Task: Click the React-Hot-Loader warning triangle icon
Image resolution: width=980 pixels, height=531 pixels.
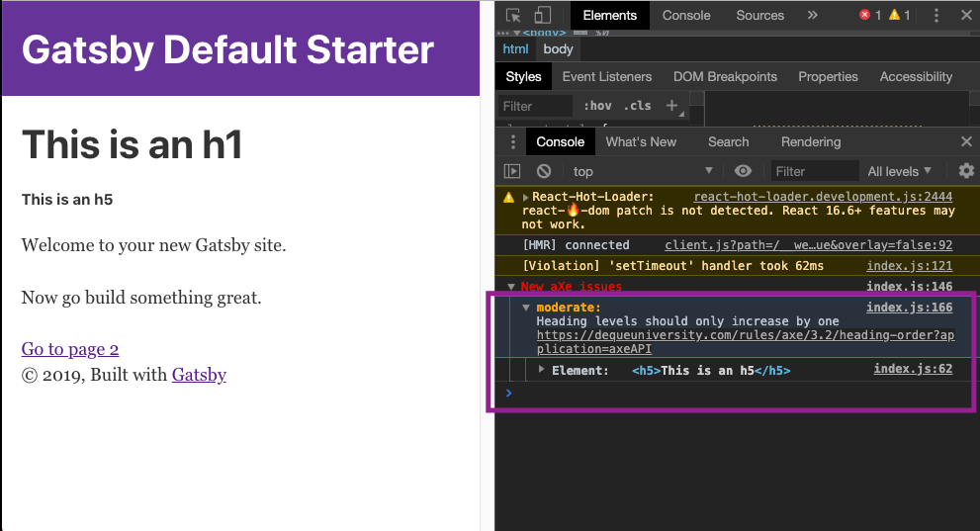Action: pyautogui.click(x=508, y=198)
